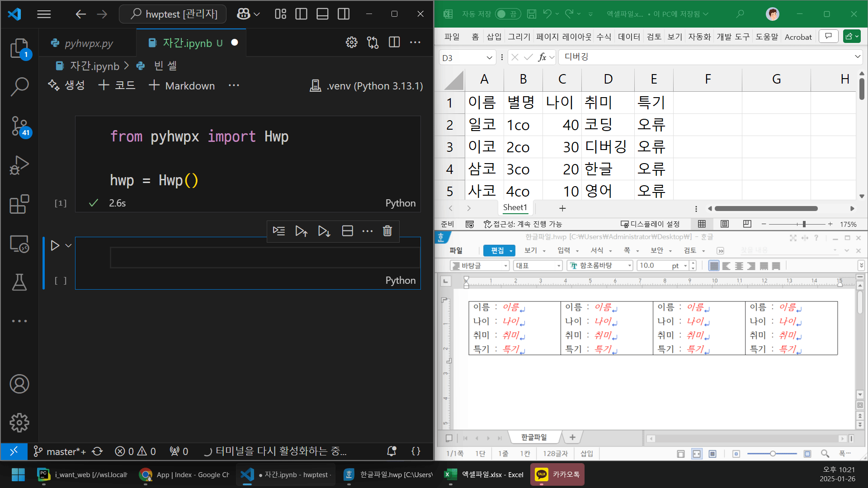868x488 pixels.
Task: Open the Run and Debug view
Action: [19, 165]
